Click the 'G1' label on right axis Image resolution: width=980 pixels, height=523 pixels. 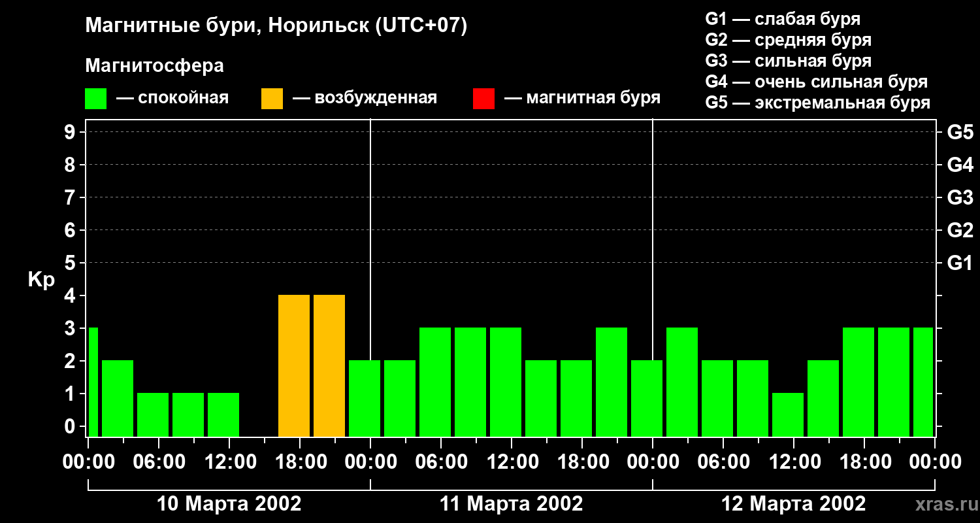(x=960, y=263)
